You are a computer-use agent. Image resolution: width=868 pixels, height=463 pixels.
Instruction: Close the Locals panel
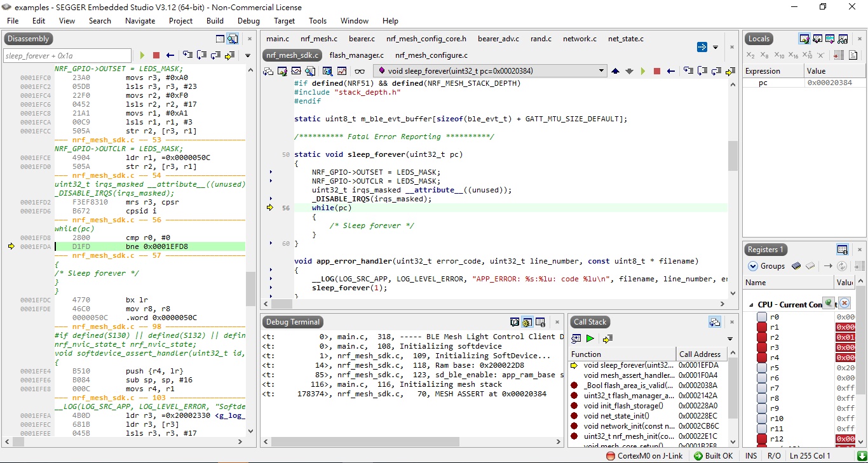(x=860, y=39)
